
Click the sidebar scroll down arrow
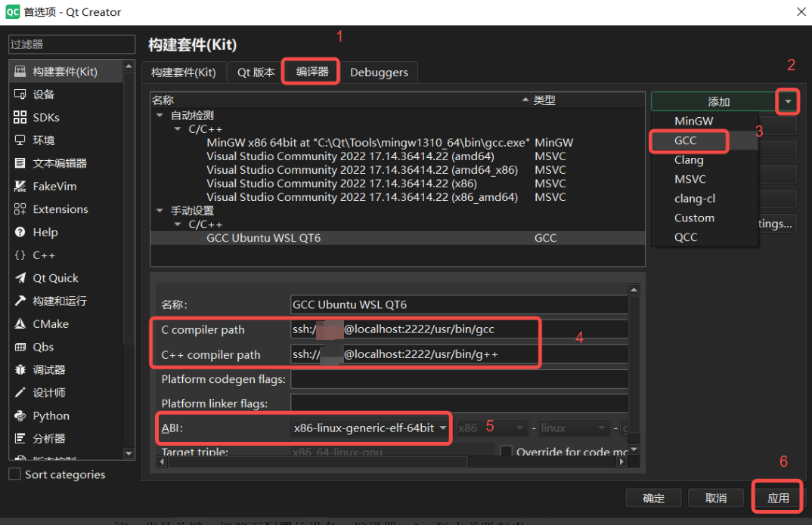[129, 454]
